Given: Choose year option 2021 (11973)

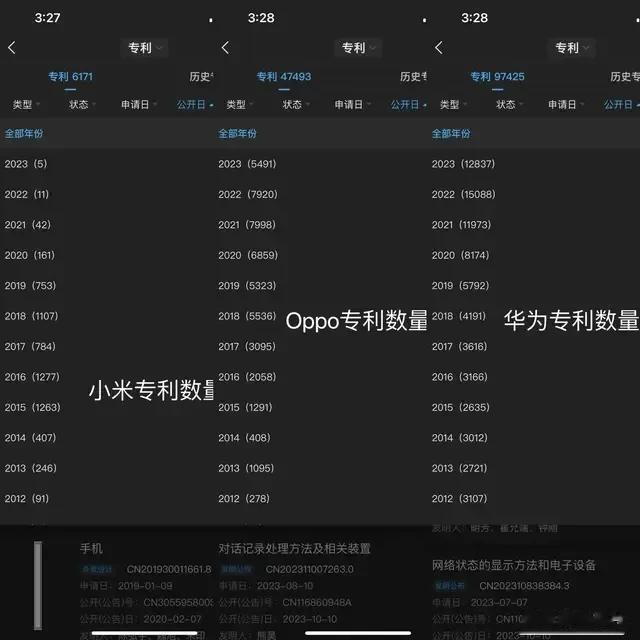Looking at the screenshot, I should (x=461, y=224).
